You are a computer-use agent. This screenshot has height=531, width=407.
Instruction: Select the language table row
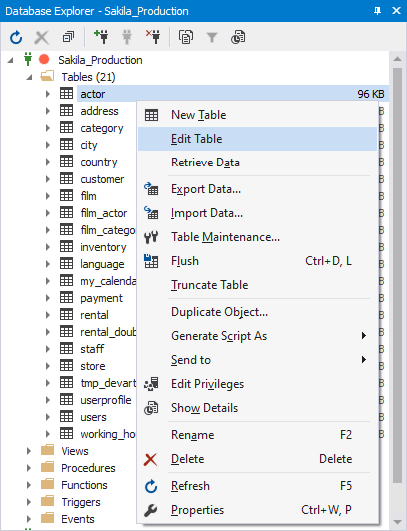point(102,264)
